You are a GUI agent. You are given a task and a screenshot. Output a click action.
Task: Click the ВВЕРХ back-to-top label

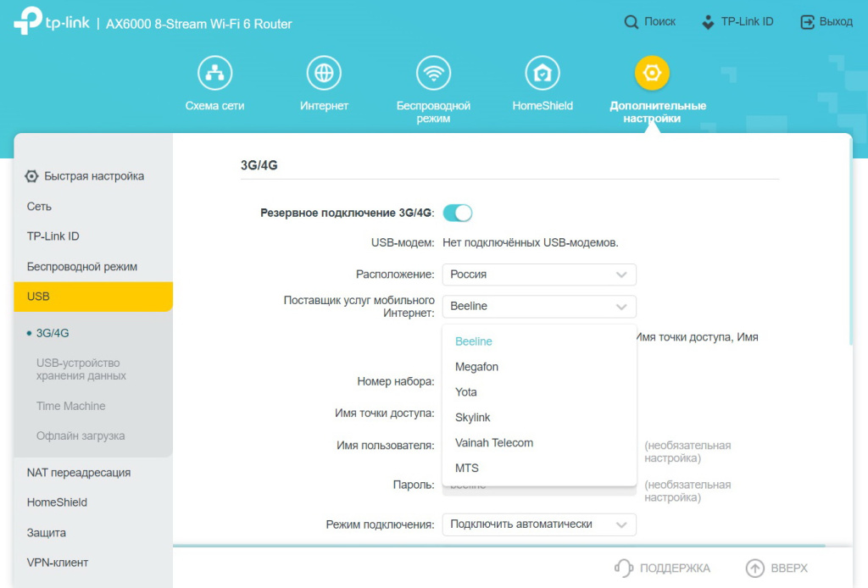[x=789, y=568]
